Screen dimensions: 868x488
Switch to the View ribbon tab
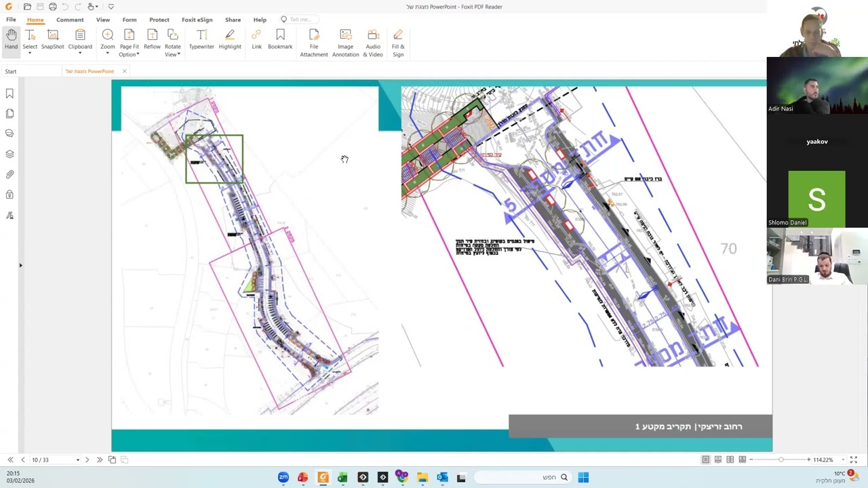[103, 20]
